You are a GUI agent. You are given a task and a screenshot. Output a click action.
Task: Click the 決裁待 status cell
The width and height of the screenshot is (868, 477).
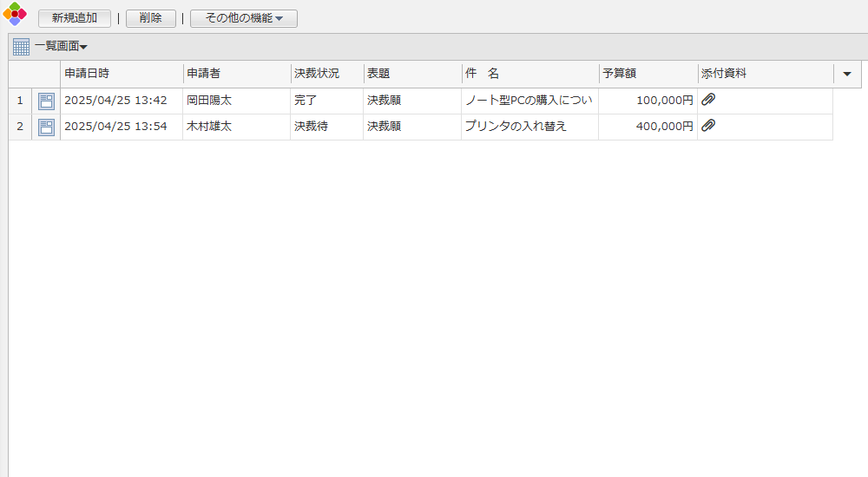pos(312,127)
